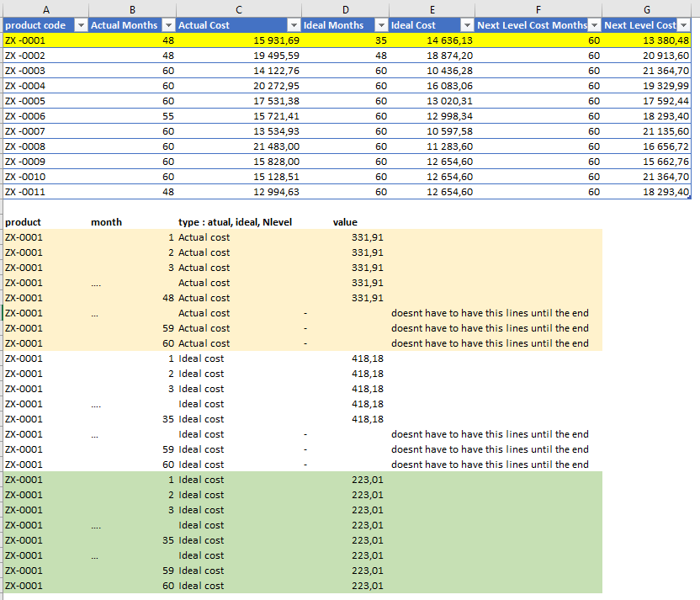Click the 13 534,93 Actual Cost cell
Viewport: 700px width, 600px height.
pyautogui.click(x=239, y=131)
